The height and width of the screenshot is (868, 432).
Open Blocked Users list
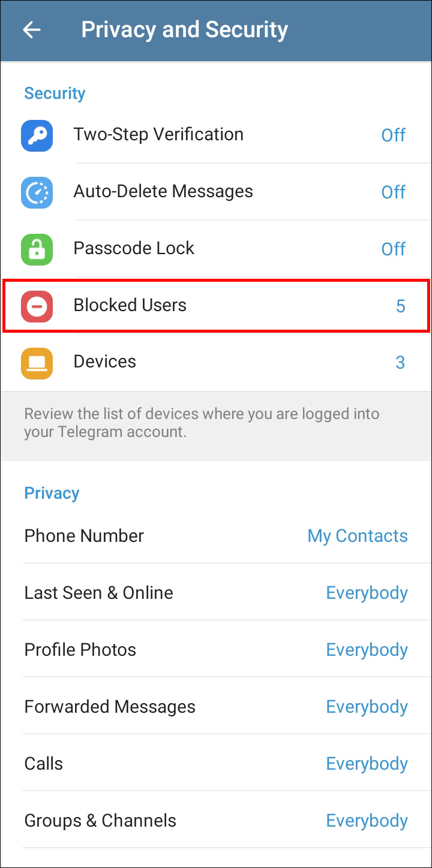pos(130,305)
